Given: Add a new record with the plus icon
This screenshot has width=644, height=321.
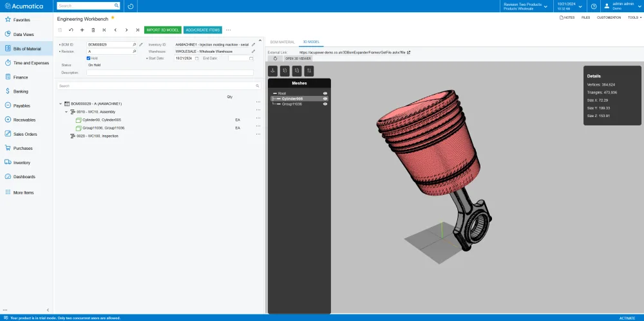Looking at the screenshot, I should (x=82, y=30).
